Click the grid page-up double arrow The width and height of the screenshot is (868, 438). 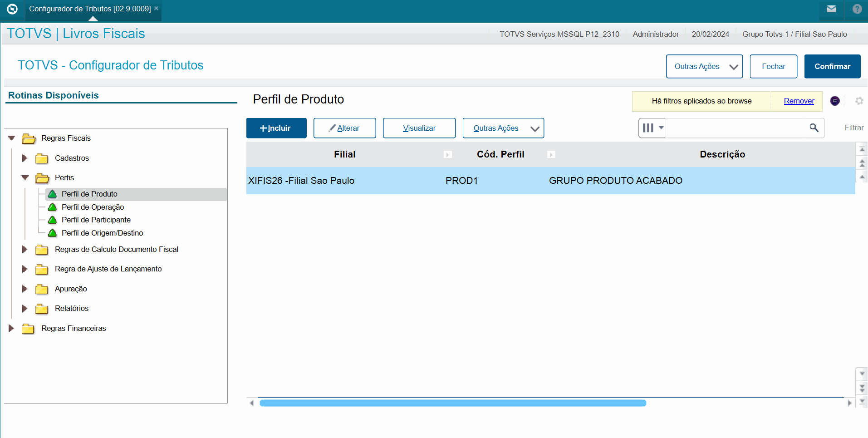tap(862, 162)
